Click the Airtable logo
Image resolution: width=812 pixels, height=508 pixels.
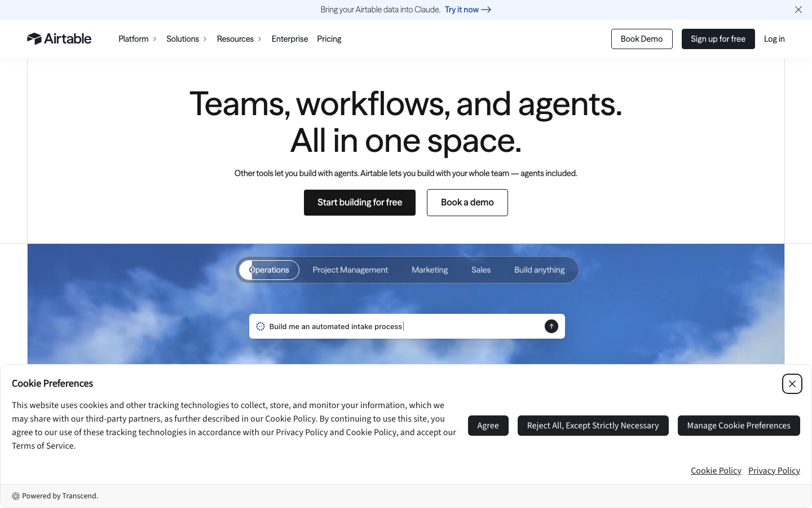(x=59, y=38)
